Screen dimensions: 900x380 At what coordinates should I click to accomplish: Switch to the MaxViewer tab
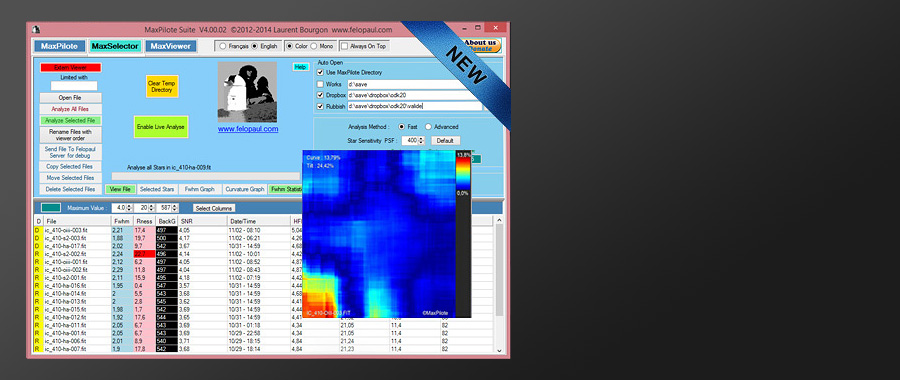pos(170,46)
